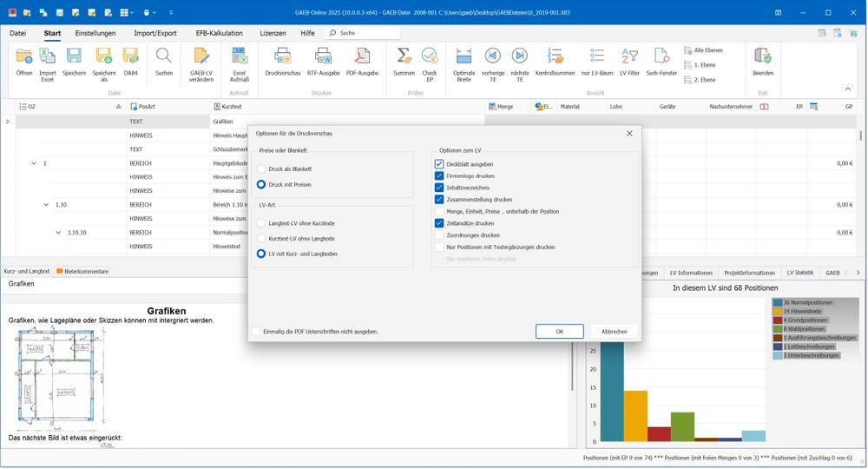Select Druck als Blankett radio option

point(261,168)
